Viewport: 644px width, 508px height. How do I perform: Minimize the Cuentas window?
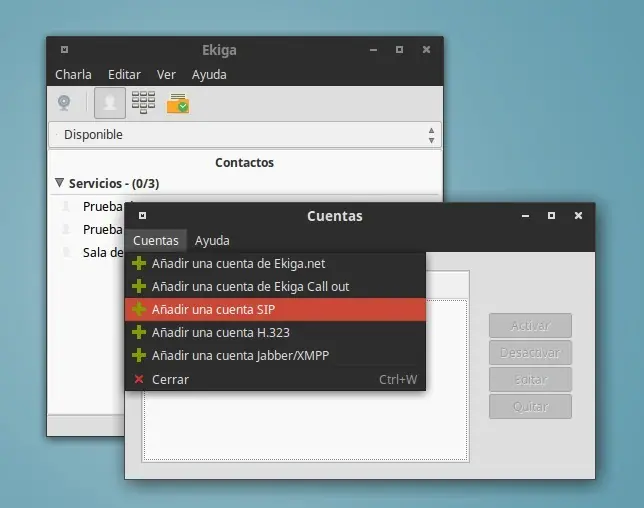(x=525, y=216)
